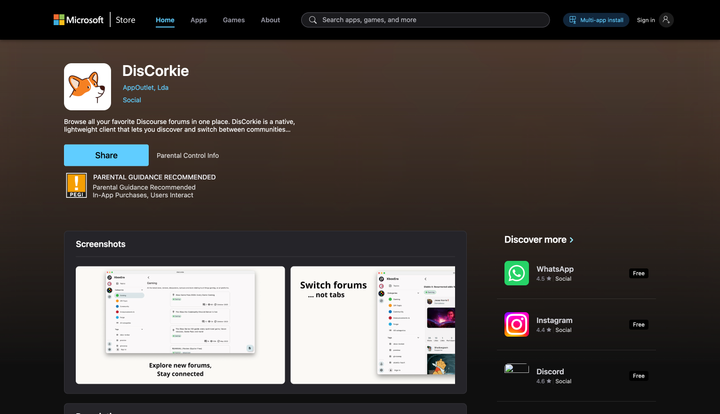This screenshot has width=720, height=414.
Task: Click 'PARENTAL GUIDANCE RECOMMENDED' heading text
Action: tap(154, 177)
